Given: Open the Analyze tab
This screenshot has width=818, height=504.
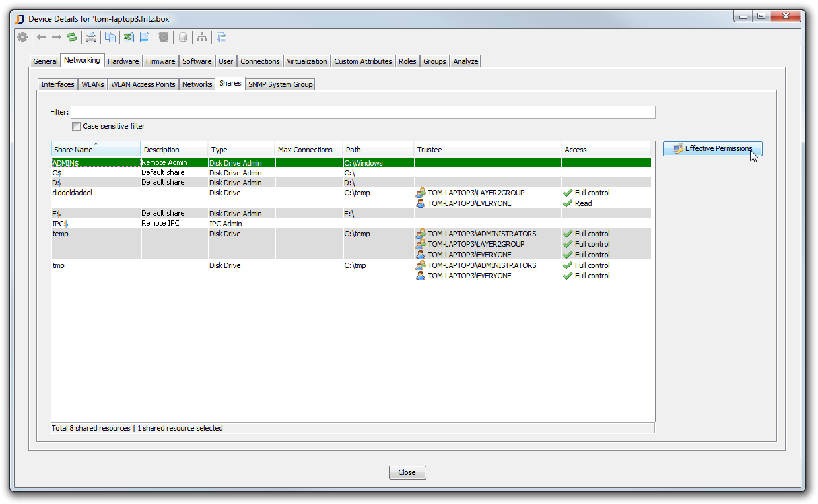Looking at the screenshot, I should [x=465, y=61].
